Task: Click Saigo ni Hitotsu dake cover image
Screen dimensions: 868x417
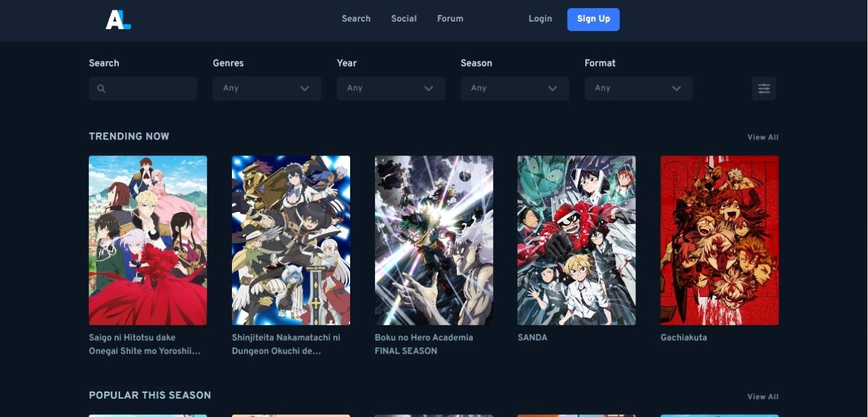Action: click(147, 240)
